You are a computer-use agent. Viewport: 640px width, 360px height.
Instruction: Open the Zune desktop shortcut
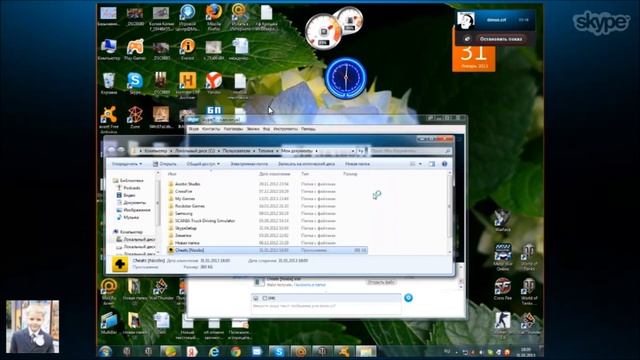135,115
